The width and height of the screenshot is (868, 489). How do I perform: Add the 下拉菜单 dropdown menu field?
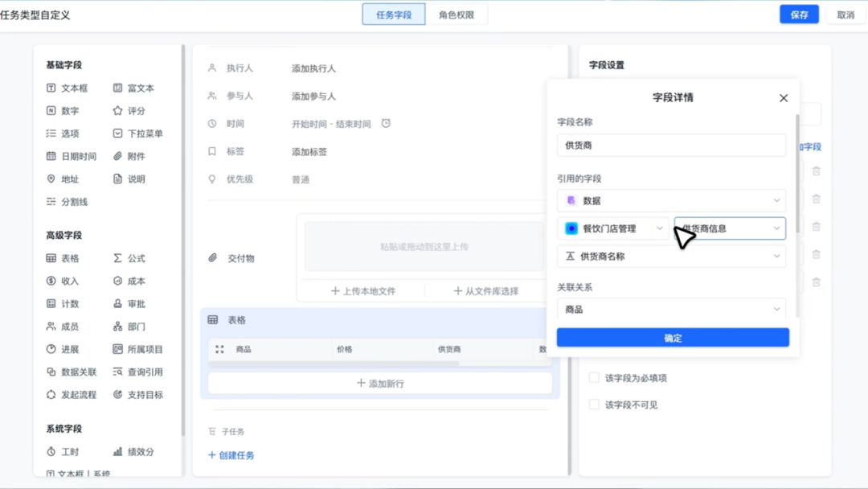[138, 134]
